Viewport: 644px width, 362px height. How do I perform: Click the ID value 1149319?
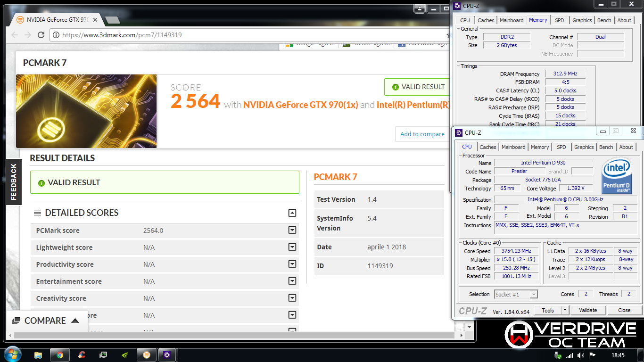[380, 266]
